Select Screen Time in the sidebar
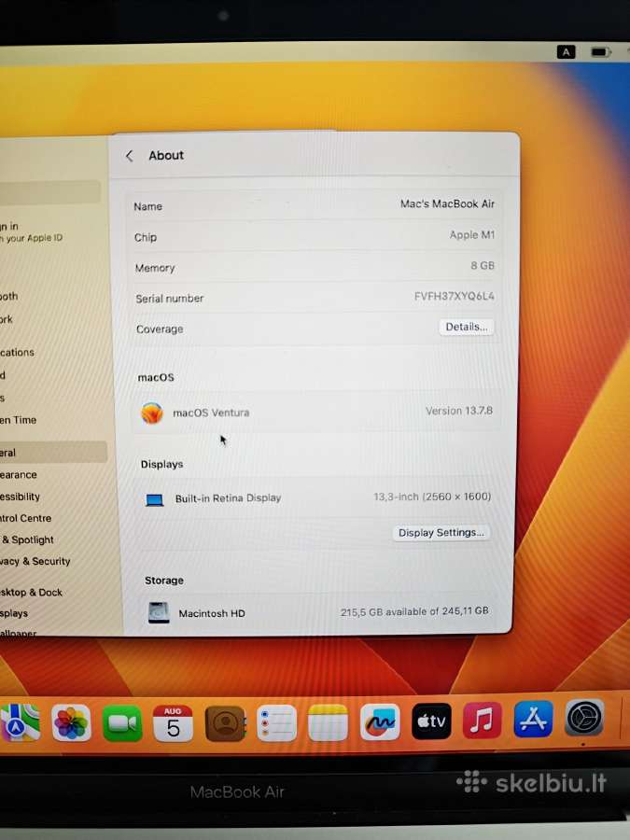This screenshot has height=840, width=630. (x=19, y=420)
